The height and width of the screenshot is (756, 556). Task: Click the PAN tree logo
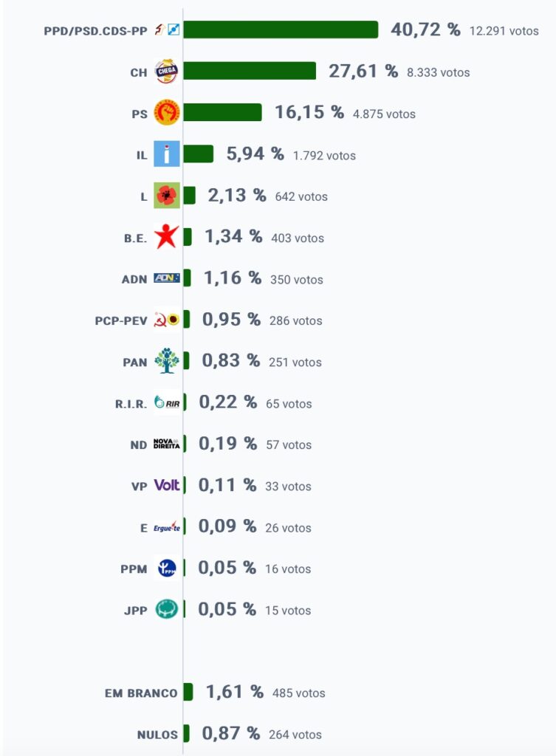click(x=166, y=360)
